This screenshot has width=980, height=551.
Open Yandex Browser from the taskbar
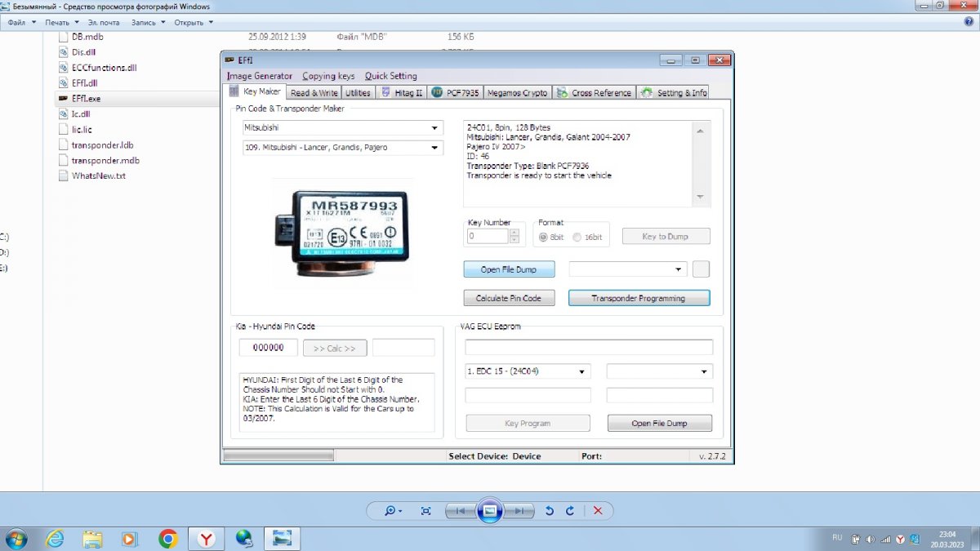coord(207,539)
